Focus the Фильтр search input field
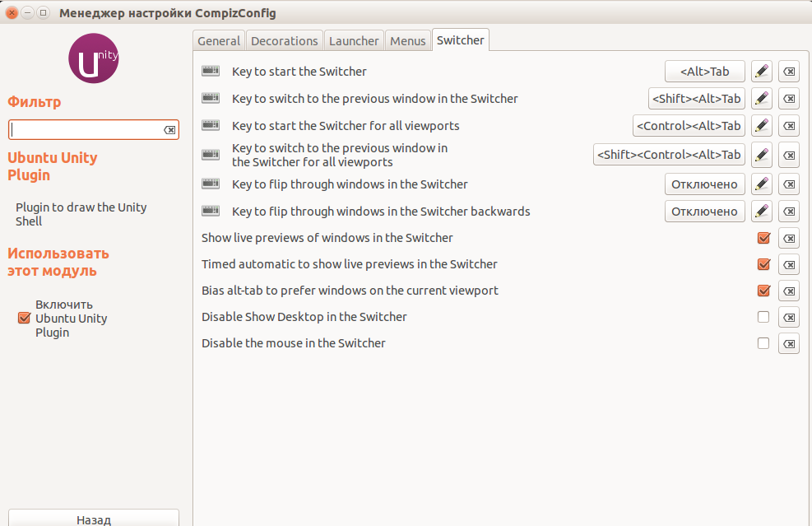Image resolution: width=812 pixels, height=526 pixels. (86, 130)
